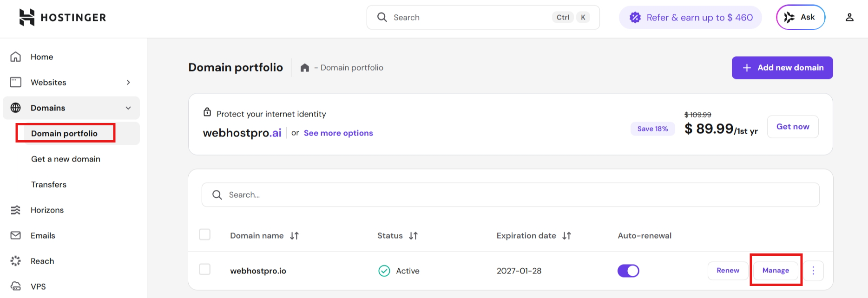Click magnifier icon in domain list search
The image size is (868, 298).
click(217, 195)
